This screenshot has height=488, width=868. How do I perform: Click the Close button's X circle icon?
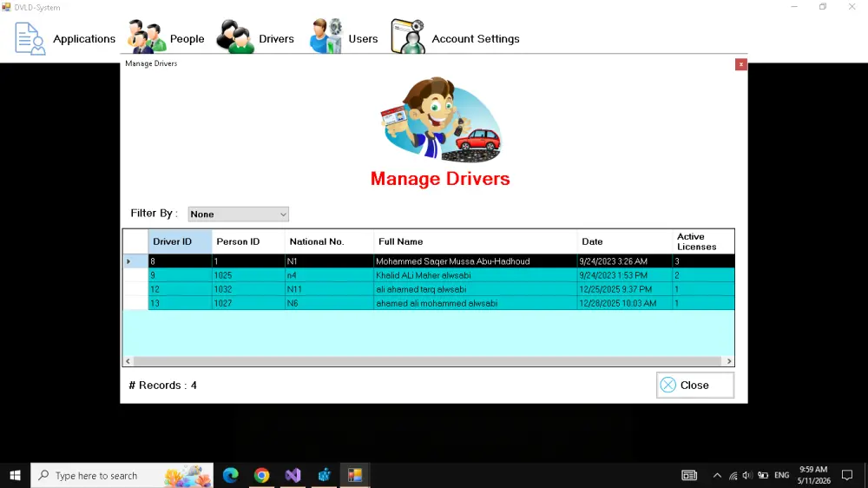point(668,385)
